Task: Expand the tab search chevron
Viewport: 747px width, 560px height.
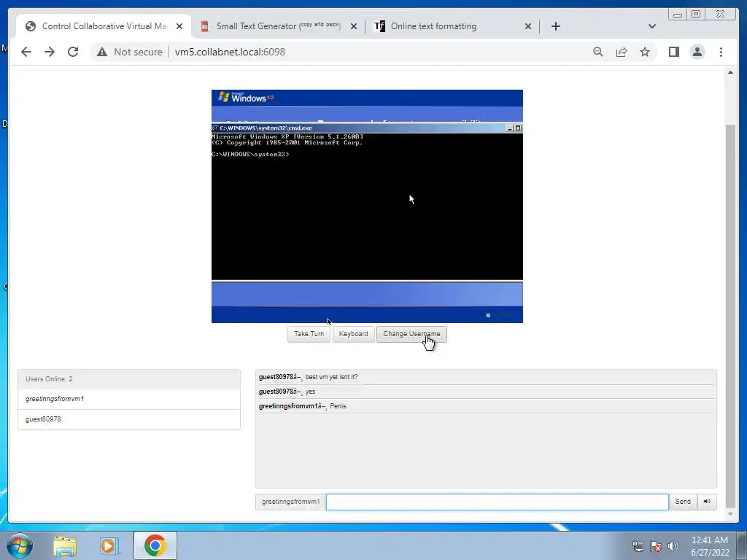Action: tap(652, 26)
